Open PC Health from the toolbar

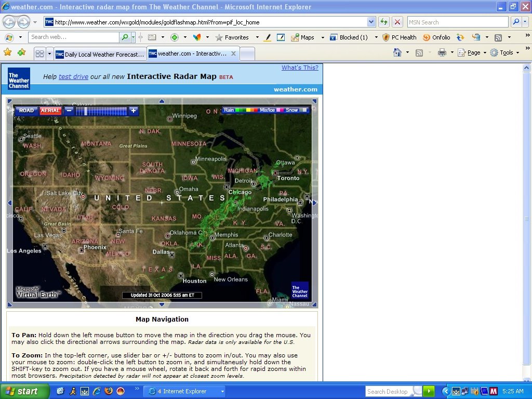(399, 37)
